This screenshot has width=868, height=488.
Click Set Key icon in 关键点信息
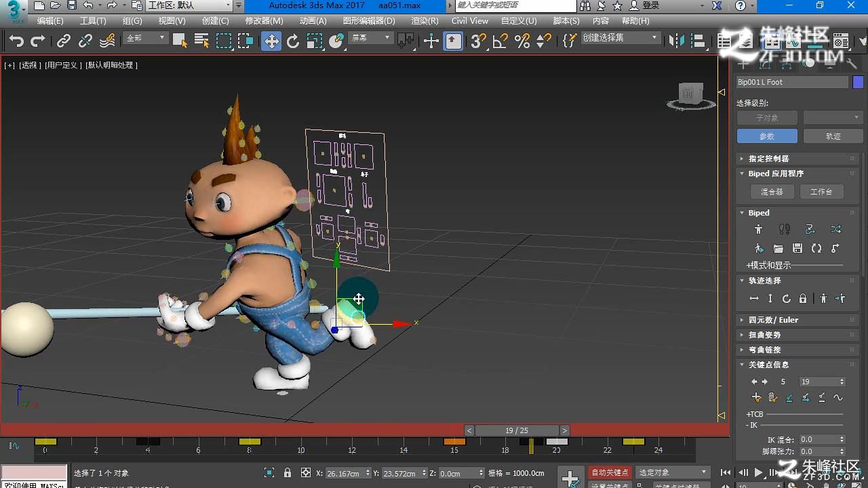(x=757, y=398)
